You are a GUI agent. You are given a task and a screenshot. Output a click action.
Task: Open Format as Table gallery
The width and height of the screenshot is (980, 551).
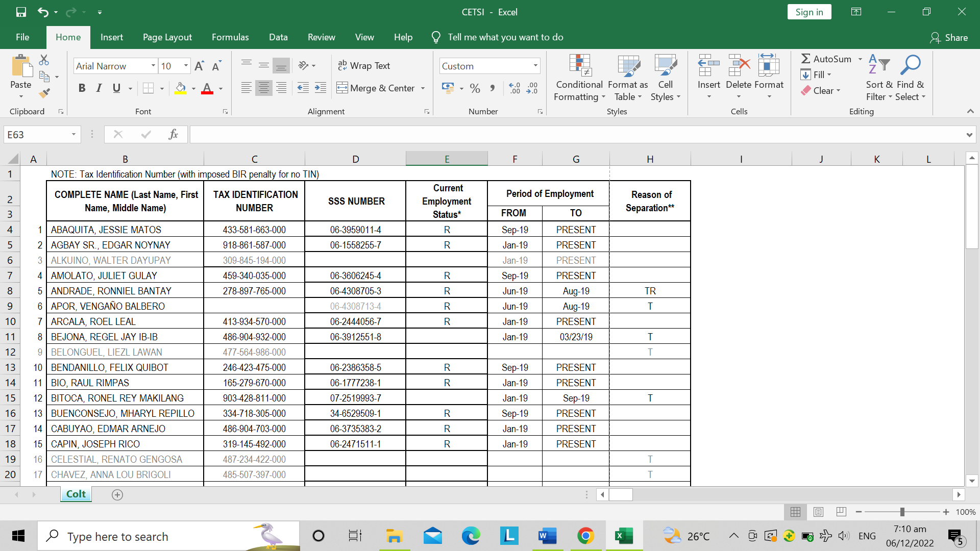pyautogui.click(x=628, y=78)
